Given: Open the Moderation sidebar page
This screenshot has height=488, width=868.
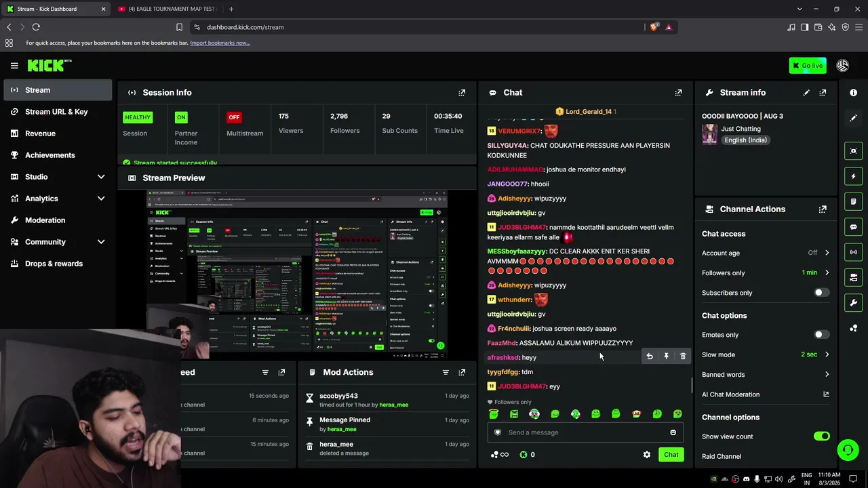Looking at the screenshot, I should click(x=58, y=220).
